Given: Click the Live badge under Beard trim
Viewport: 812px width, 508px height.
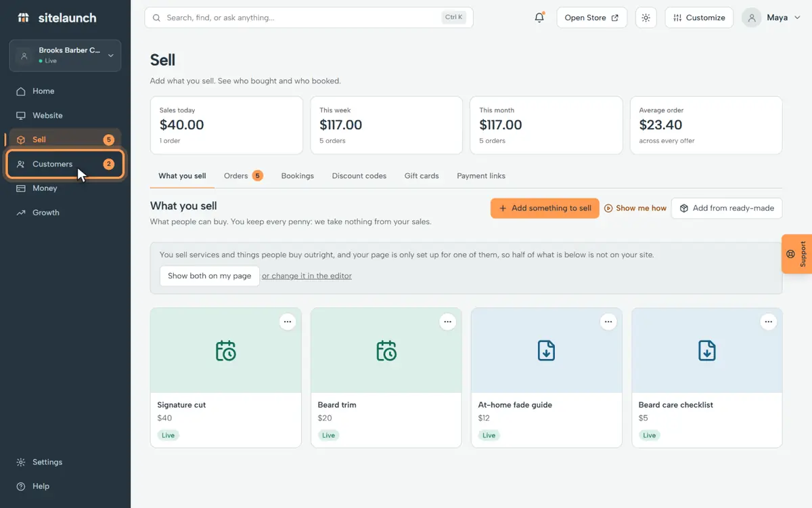Looking at the screenshot, I should point(328,436).
